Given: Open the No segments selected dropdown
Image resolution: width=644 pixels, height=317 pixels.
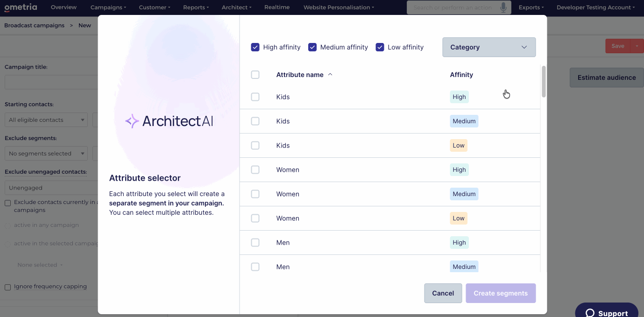Looking at the screenshot, I should pyautogui.click(x=46, y=154).
